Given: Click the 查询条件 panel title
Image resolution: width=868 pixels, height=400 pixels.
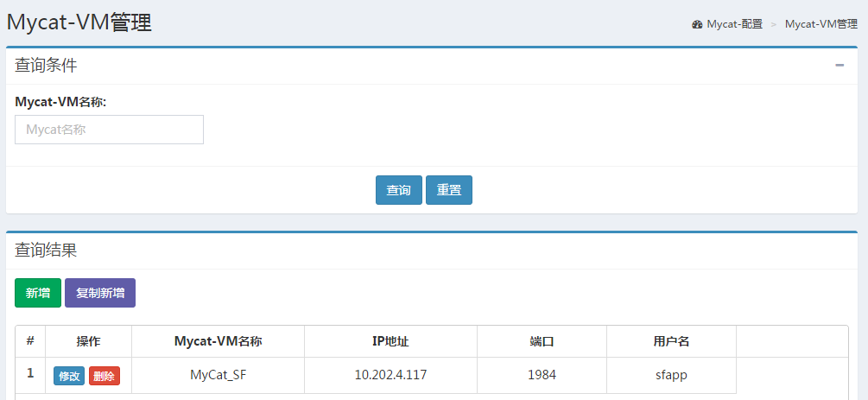Looking at the screenshot, I should tap(46, 66).
